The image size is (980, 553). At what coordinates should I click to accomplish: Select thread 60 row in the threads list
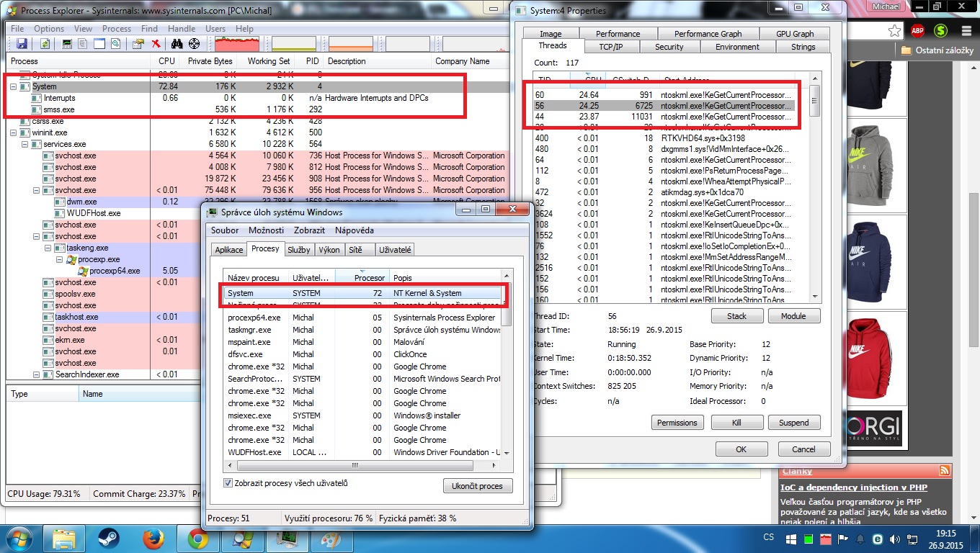point(663,95)
